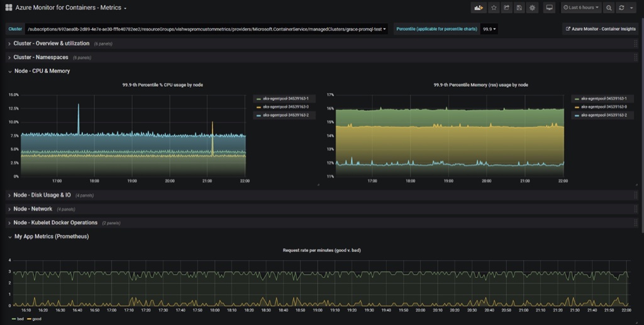644x325 pixels.
Task: Click the Percentile variable label
Action: pos(436,29)
